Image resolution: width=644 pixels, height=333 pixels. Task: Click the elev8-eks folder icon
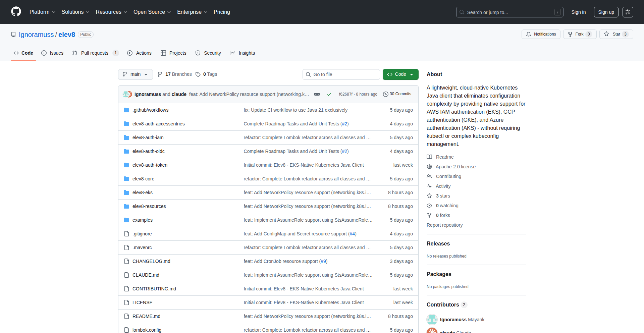(126, 192)
